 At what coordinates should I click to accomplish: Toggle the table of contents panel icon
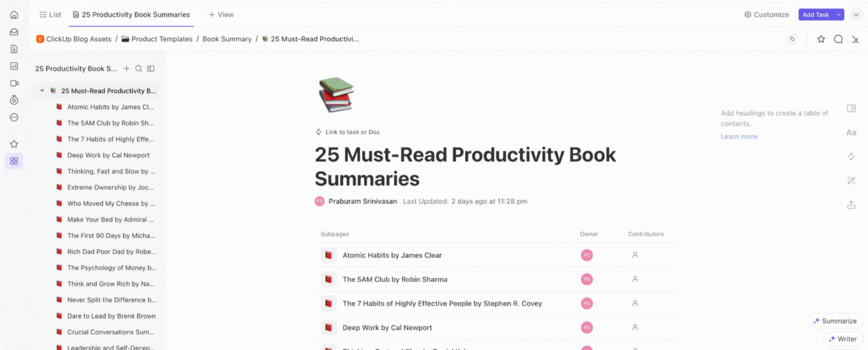[851, 108]
